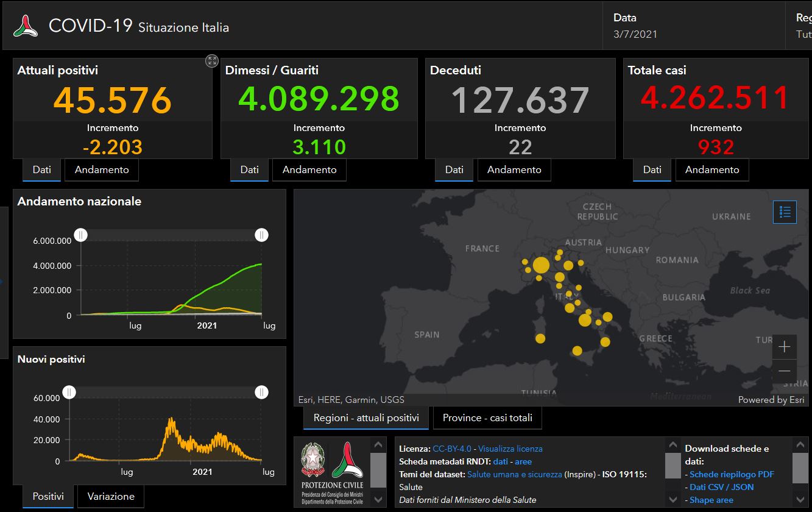Select Province - casi totali map tab
This screenshot has height=512, width=812.
point(487,418)
